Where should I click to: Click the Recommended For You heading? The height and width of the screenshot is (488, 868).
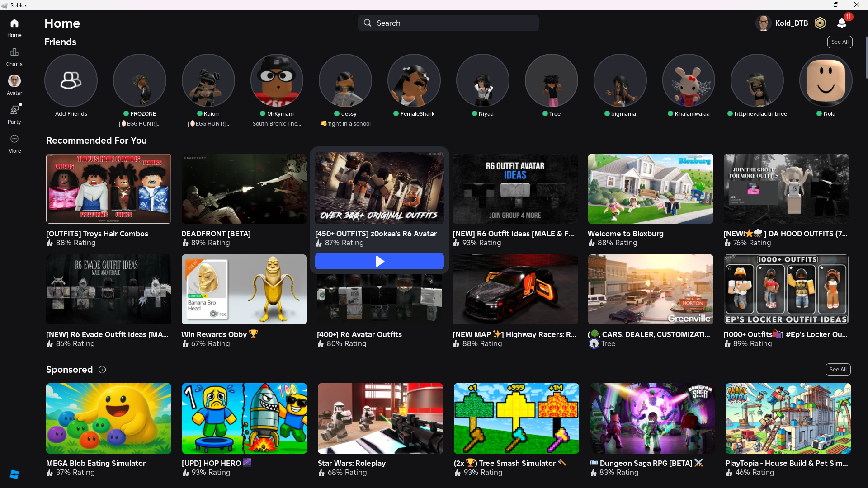(x=96, y=141)
